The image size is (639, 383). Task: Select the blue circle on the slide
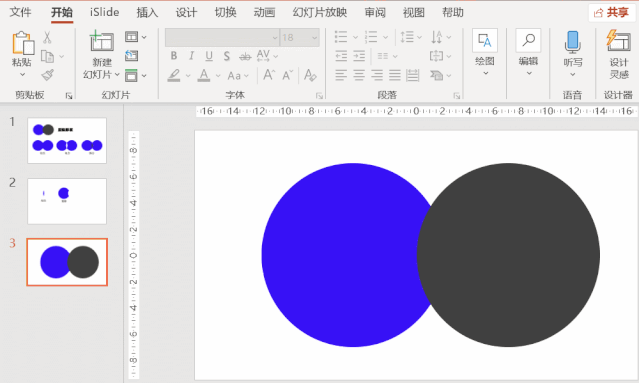click(x=338, y=255)
